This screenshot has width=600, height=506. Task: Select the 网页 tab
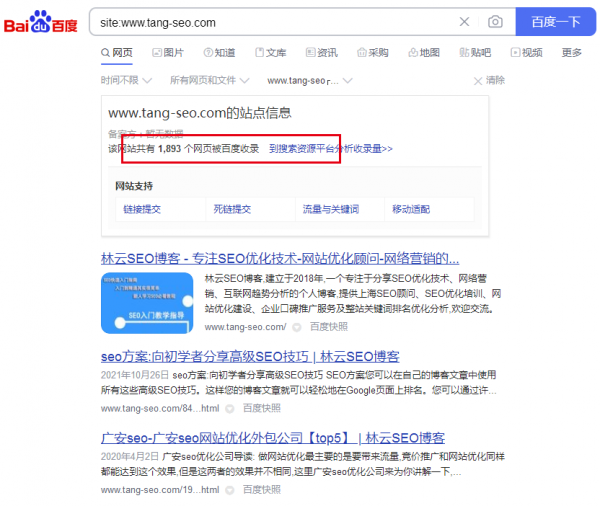117,52
